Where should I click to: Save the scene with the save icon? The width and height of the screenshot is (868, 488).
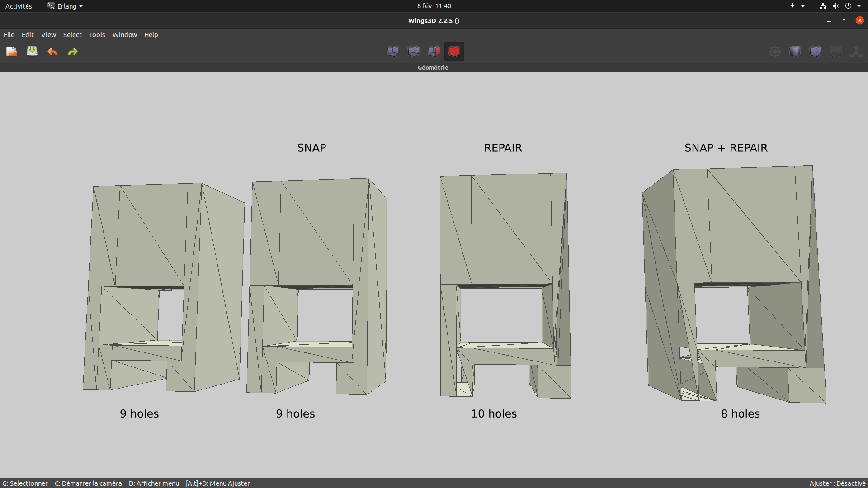tap(31, 51)
